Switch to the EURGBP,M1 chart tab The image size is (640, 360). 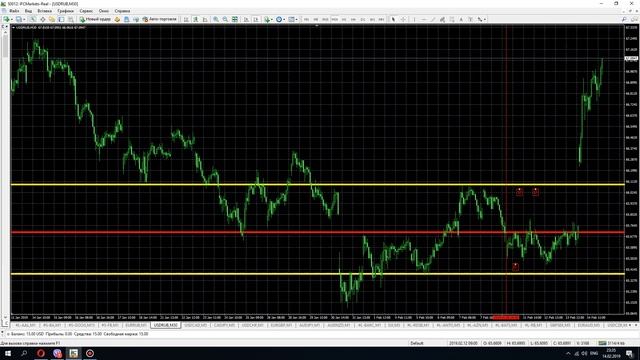(x=281, y=325)
